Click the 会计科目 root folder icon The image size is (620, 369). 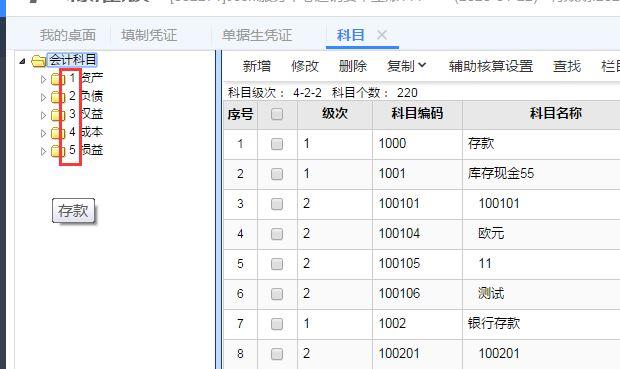[x=38, y=61]
